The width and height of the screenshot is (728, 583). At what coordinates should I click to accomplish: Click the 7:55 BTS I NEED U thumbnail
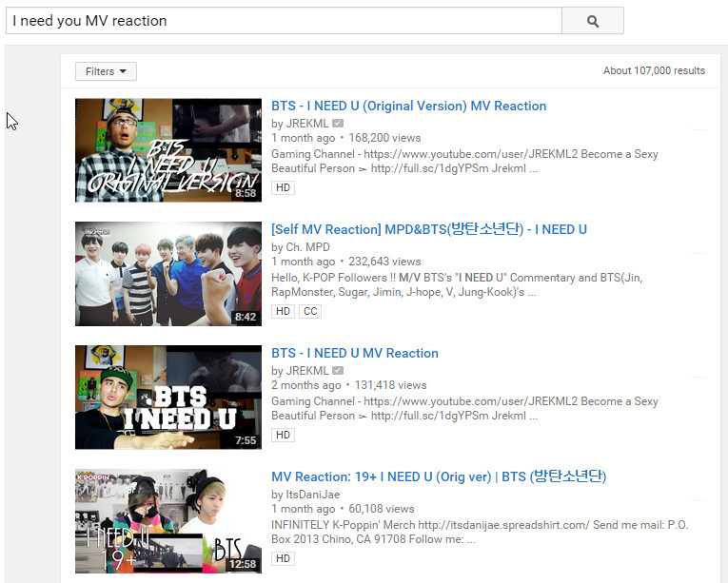(168, 398)
